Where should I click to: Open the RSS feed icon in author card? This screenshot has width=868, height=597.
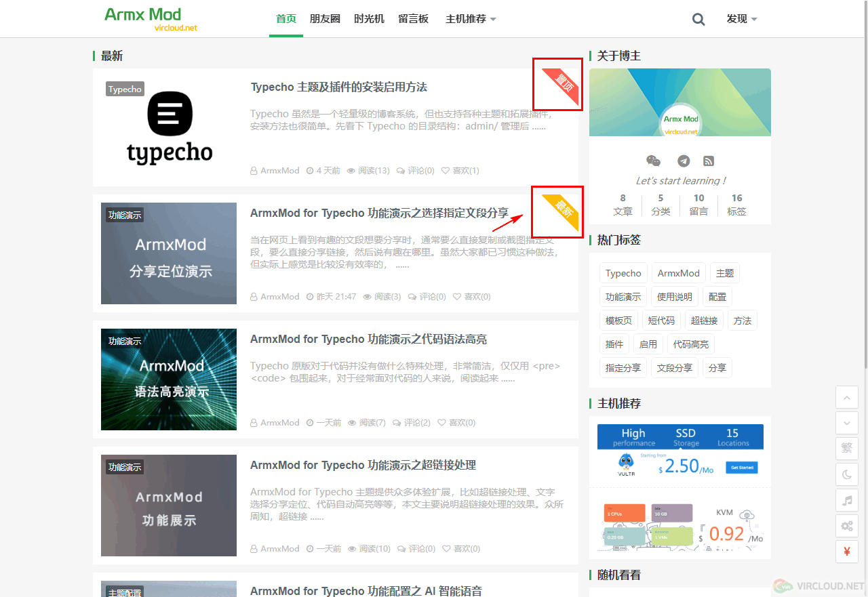click(x=709, y=161)
